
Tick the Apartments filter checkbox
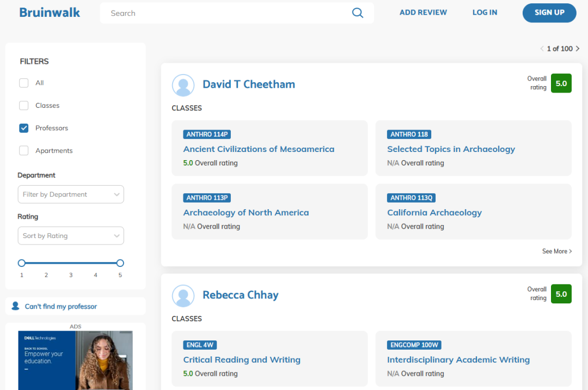coord(24,151)
